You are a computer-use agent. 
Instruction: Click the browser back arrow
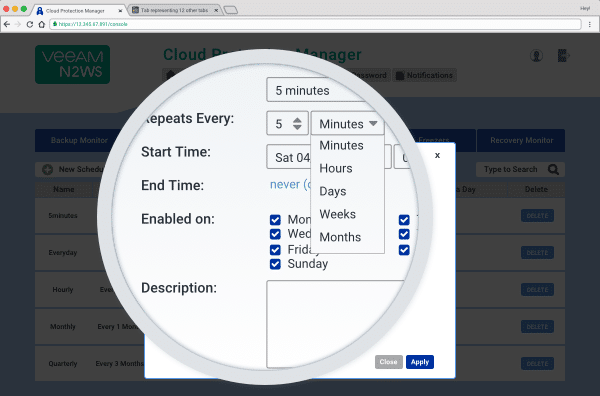7,24
